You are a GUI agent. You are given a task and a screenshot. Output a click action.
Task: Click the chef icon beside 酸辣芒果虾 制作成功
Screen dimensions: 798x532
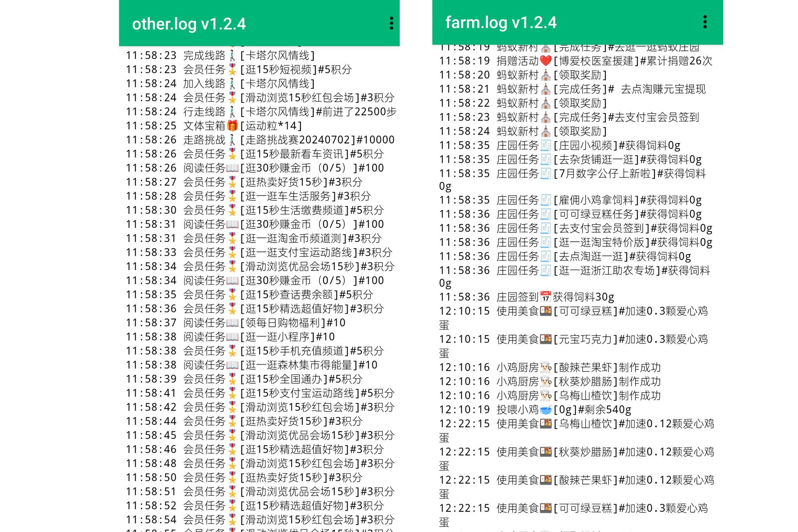(546, 367)
